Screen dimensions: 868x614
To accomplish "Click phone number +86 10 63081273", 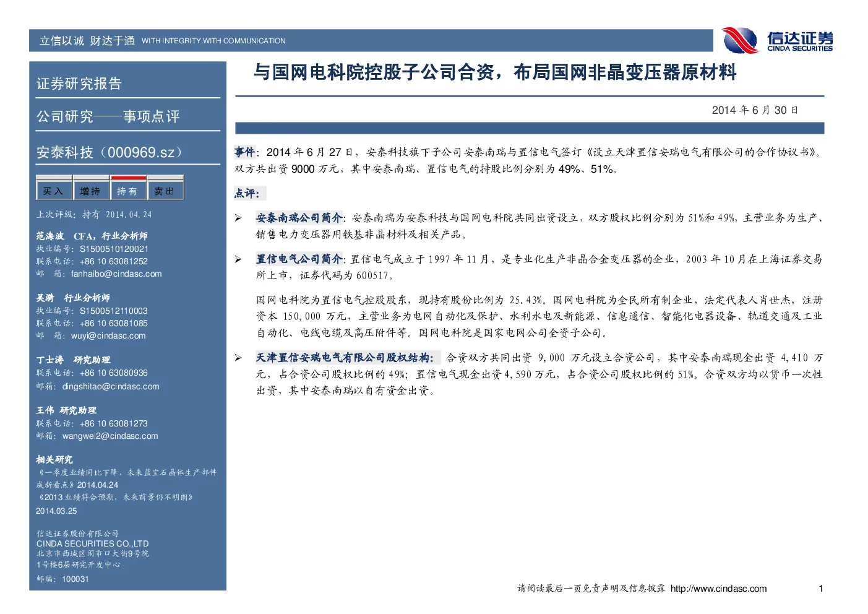I will 114,423.
